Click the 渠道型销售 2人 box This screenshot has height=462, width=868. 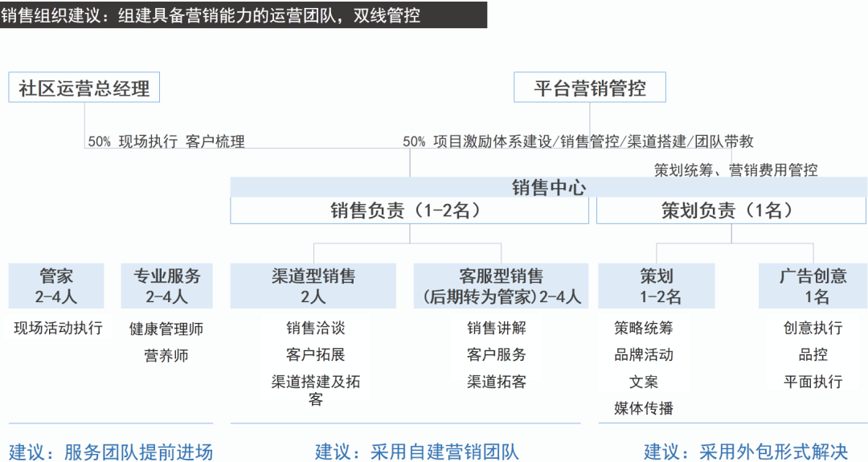tap(313, 286)
